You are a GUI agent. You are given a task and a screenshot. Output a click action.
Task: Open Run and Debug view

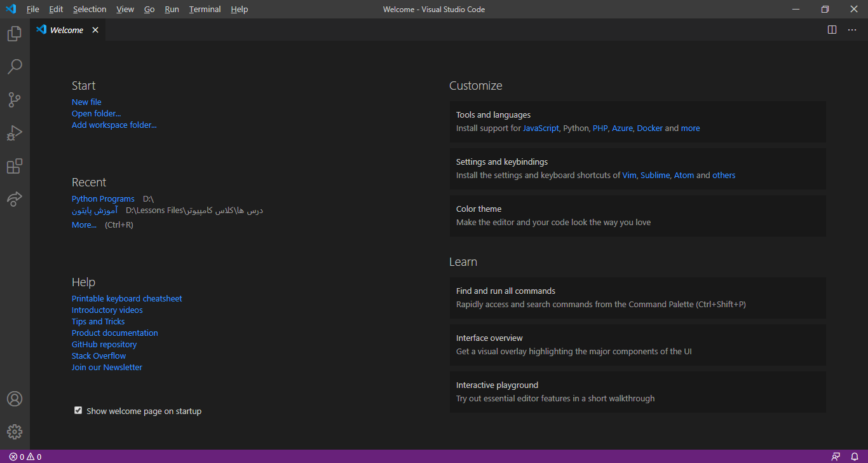click(x=15, y=133)
